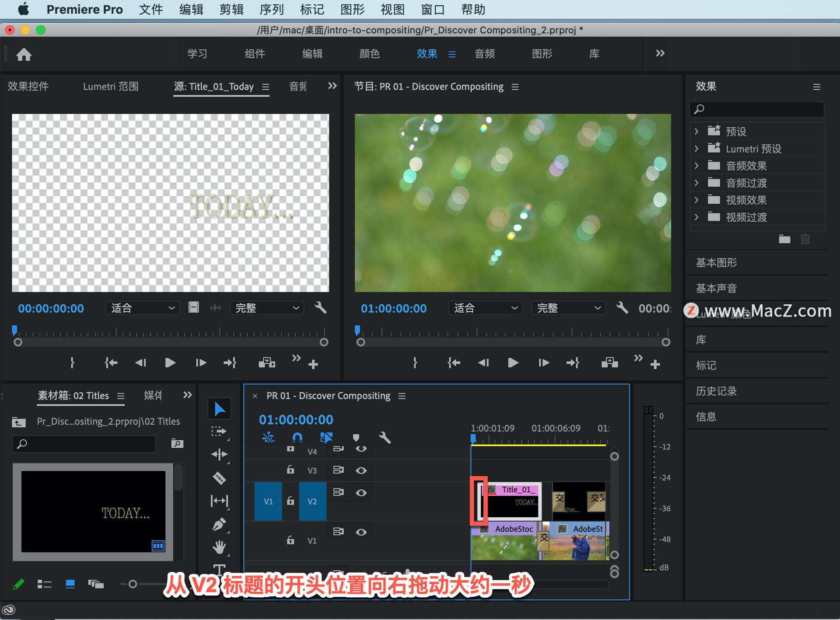Toggle V2 sync lock
Image resolution: width=840 pixels, height=620 pixels.
[338, 492]
